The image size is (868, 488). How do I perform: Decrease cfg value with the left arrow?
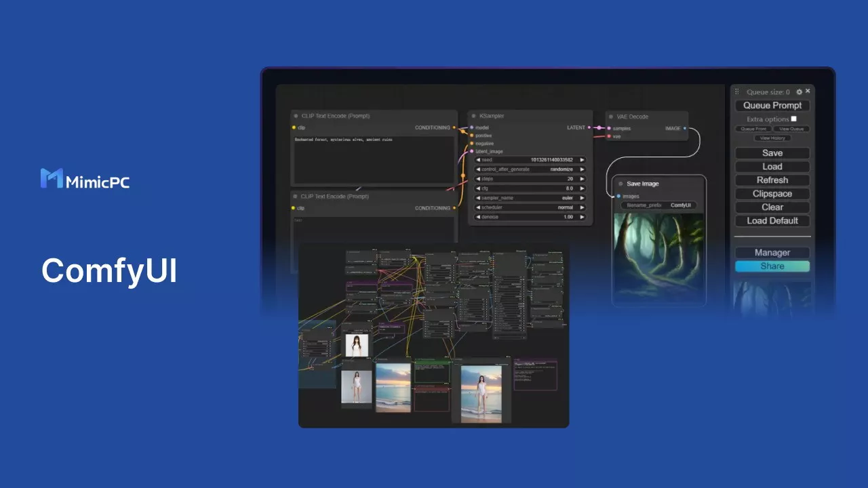478,188
